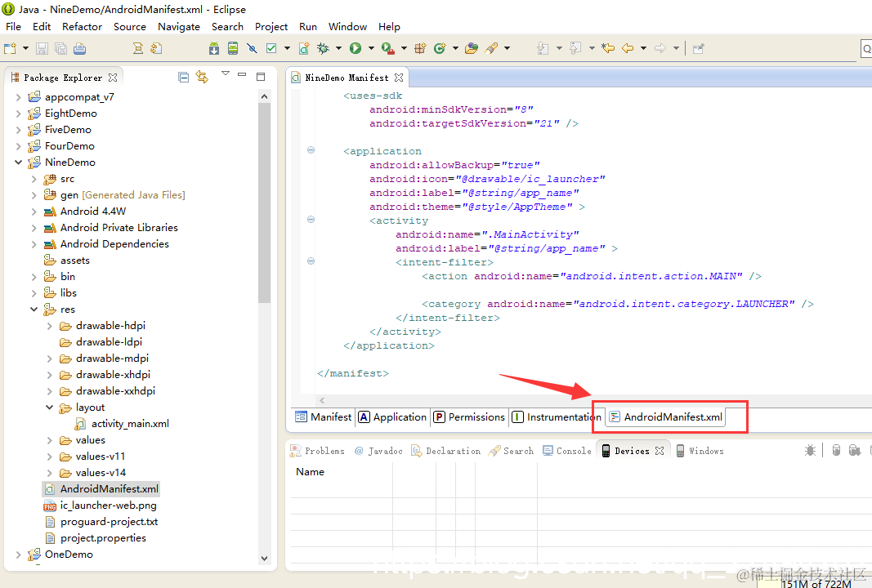Open Package Explorer View Menu triangle
The height and width of the screenshot is (588, 872).
226,74
